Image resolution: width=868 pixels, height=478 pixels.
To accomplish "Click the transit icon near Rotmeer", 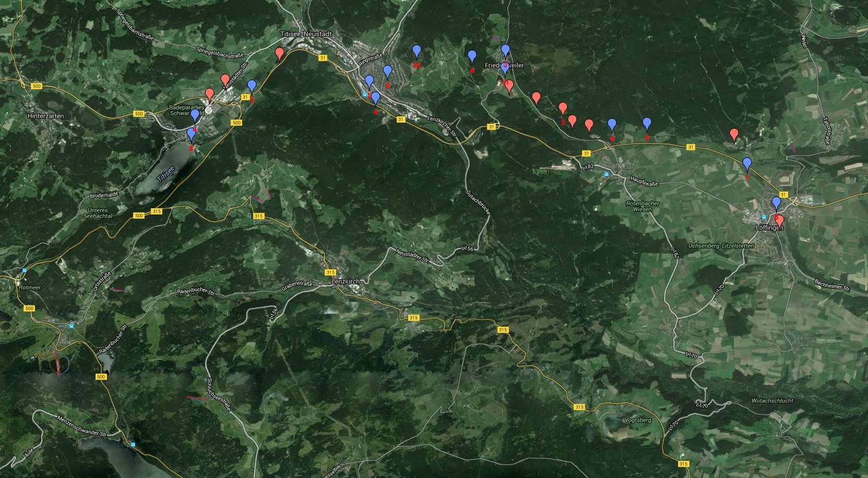I will (24, 270).
